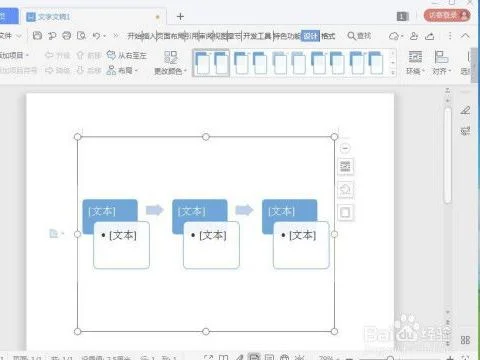Collapse the ribbon with the caret icon
Viewport: 480px width, 360px height.
[465, 36]
